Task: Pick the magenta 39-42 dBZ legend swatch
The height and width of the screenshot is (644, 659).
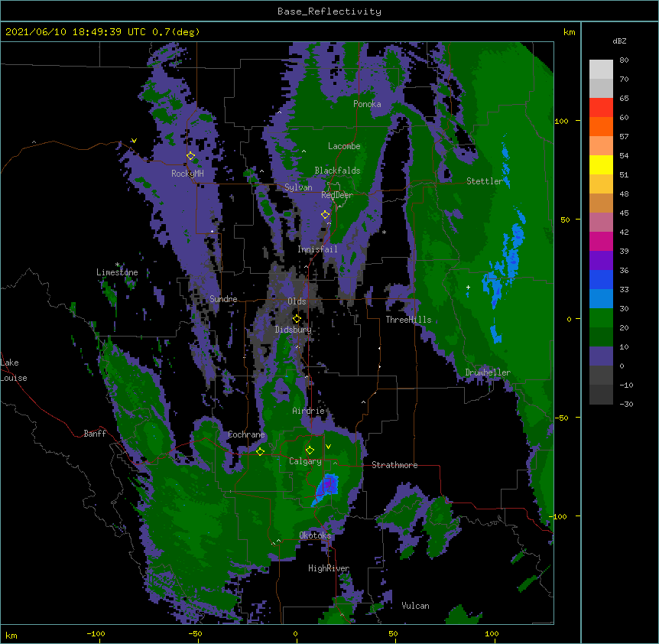Action: [601, 241]
